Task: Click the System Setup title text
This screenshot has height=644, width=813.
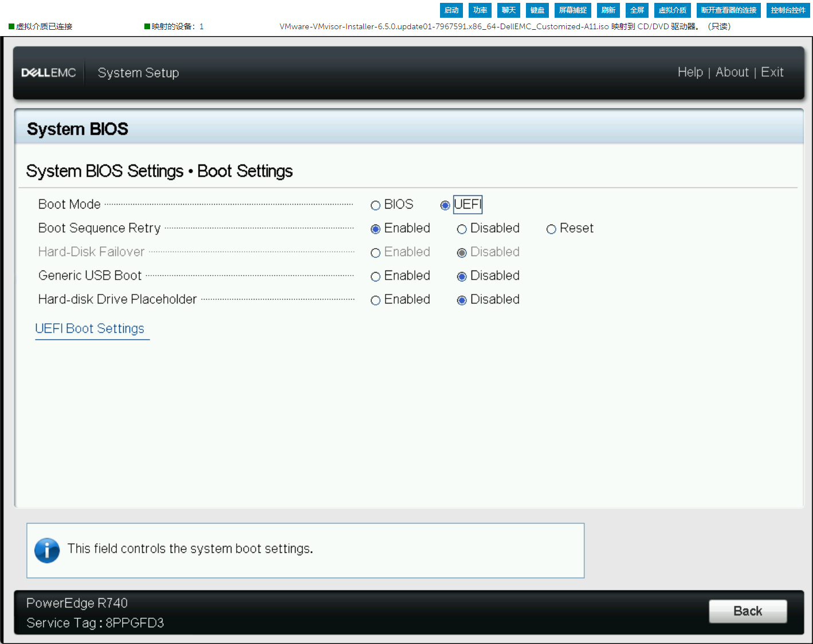Action: pos(138,73)
